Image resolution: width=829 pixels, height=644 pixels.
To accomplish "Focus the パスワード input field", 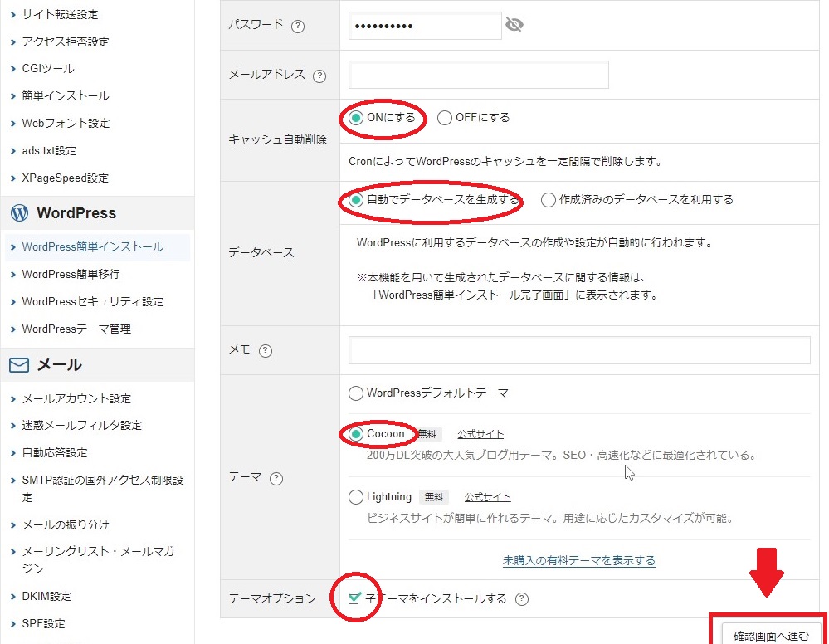I will click(x=425, y=26).
